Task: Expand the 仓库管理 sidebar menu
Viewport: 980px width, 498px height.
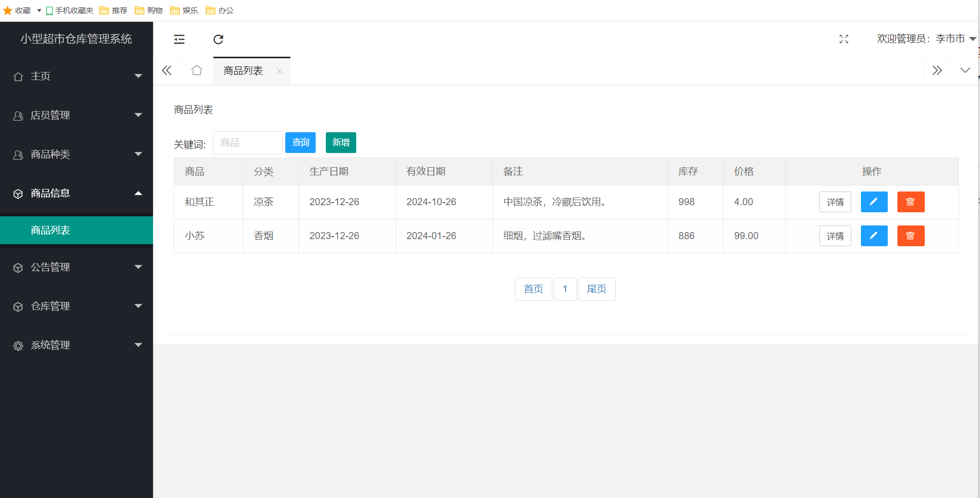Action: (x=50, y=306)
